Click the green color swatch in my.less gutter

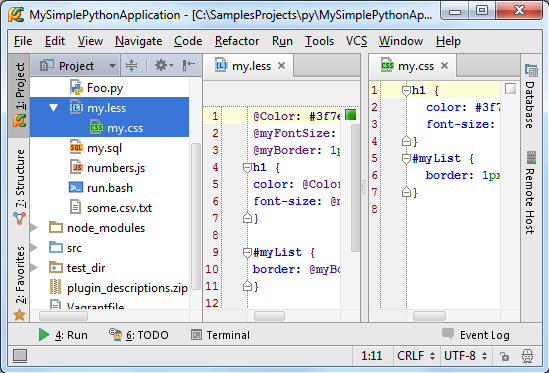[x=350, y=115]
